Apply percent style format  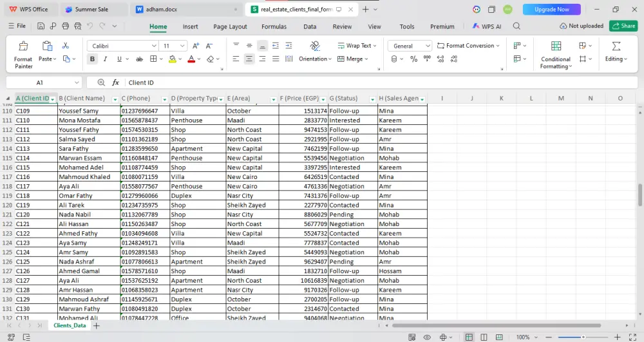(413, 59)
